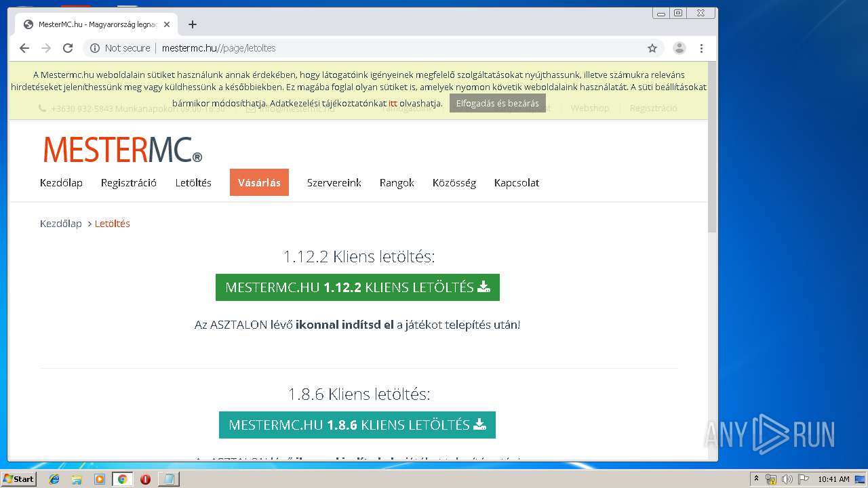Click the Kezdőlap breadcrumb link
The image size is (868, 488).
pos(61,224)
